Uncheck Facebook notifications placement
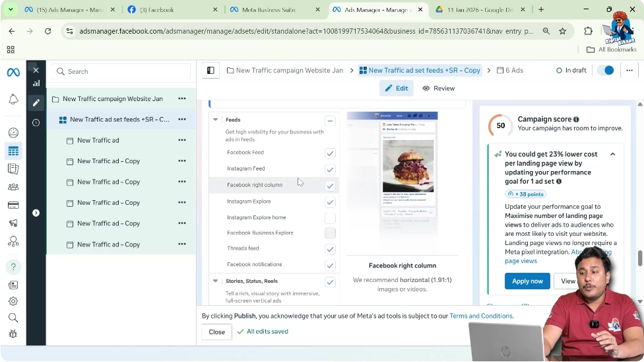The image size is (644, 362). tap(330, 266)
